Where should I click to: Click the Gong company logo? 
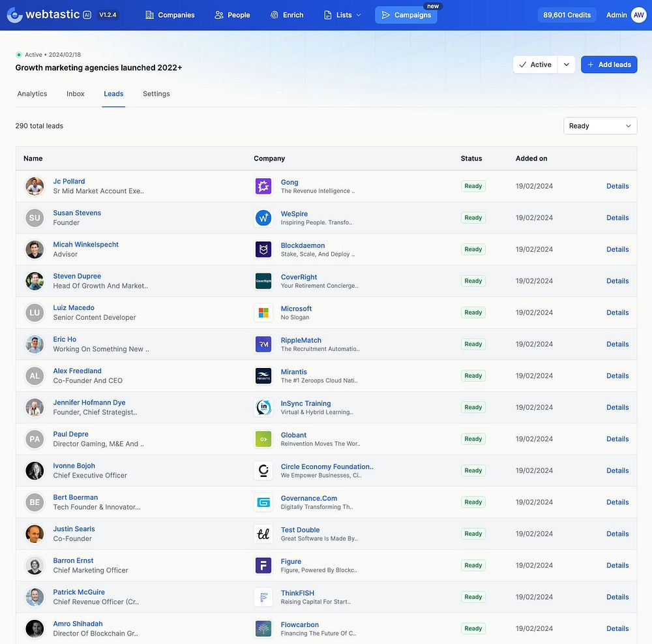pos(263,186)
